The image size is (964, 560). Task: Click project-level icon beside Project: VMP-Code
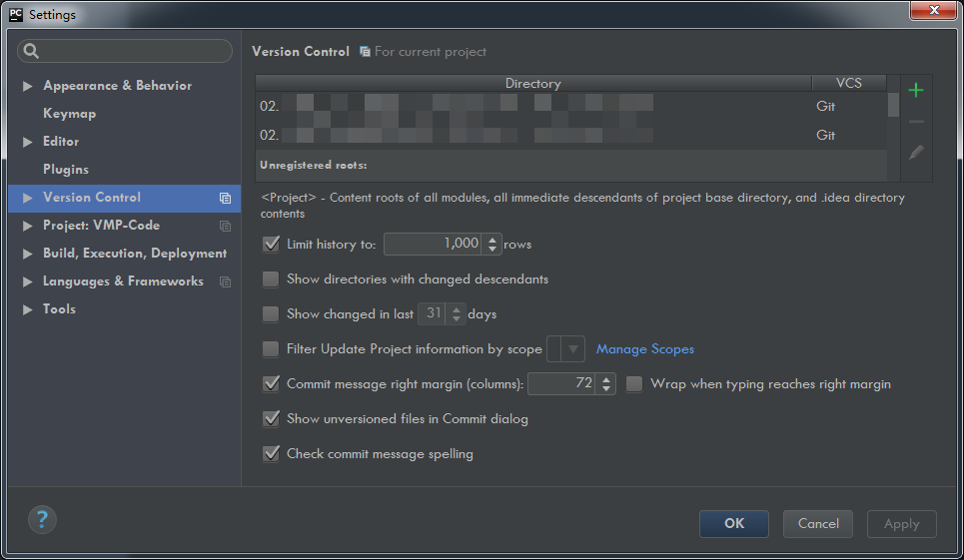[x=225, y=226]
